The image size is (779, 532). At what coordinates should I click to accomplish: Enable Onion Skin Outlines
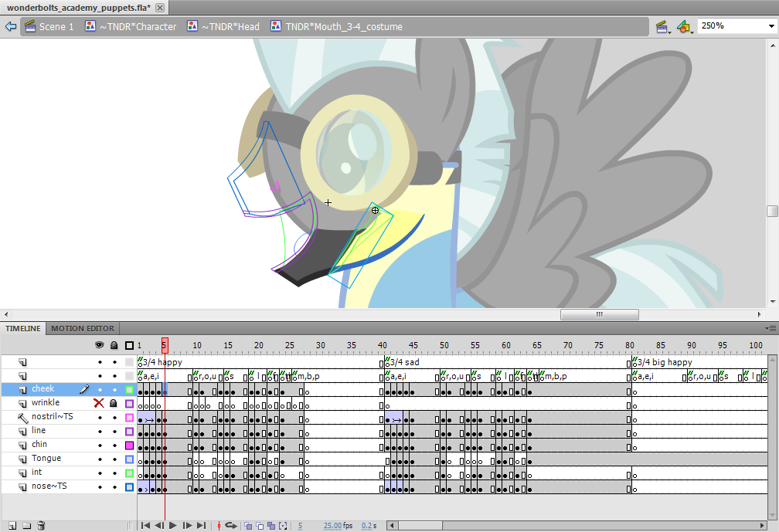tap(260, 526)
